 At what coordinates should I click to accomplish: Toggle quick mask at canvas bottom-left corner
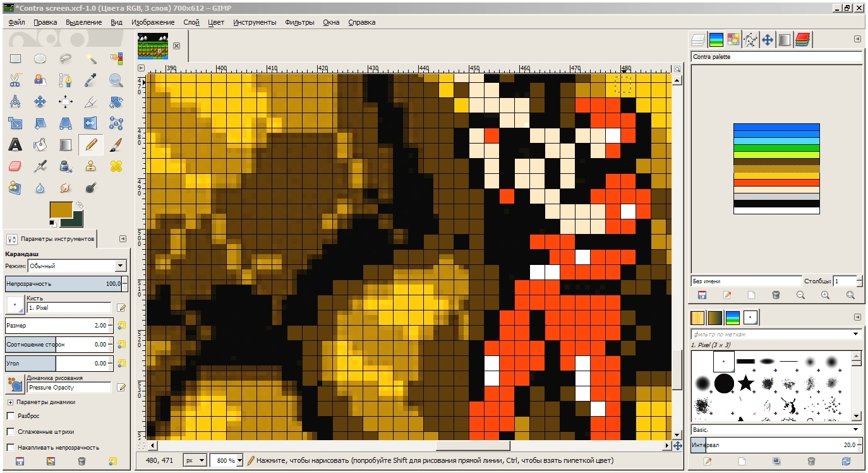coord(141,446)
